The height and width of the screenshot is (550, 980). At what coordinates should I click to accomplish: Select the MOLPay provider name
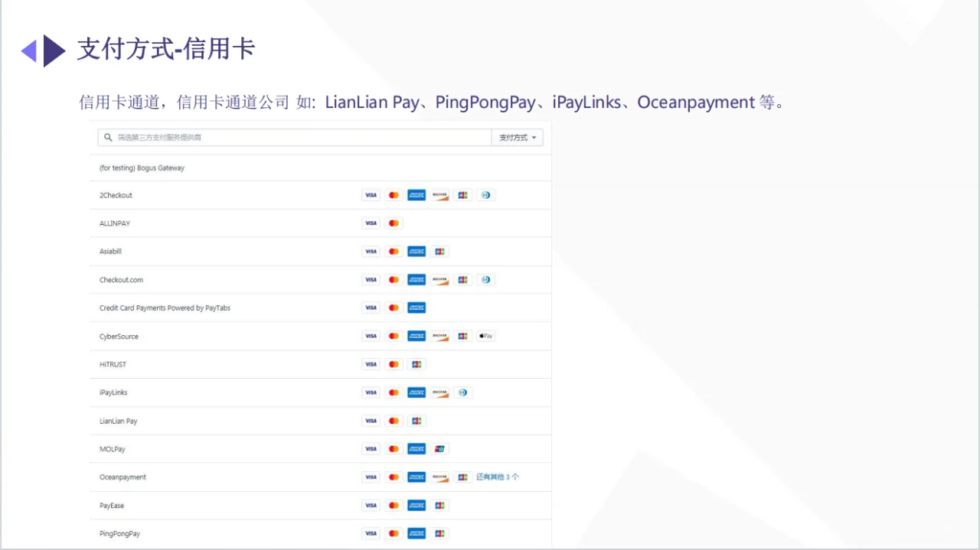[112, 449]
